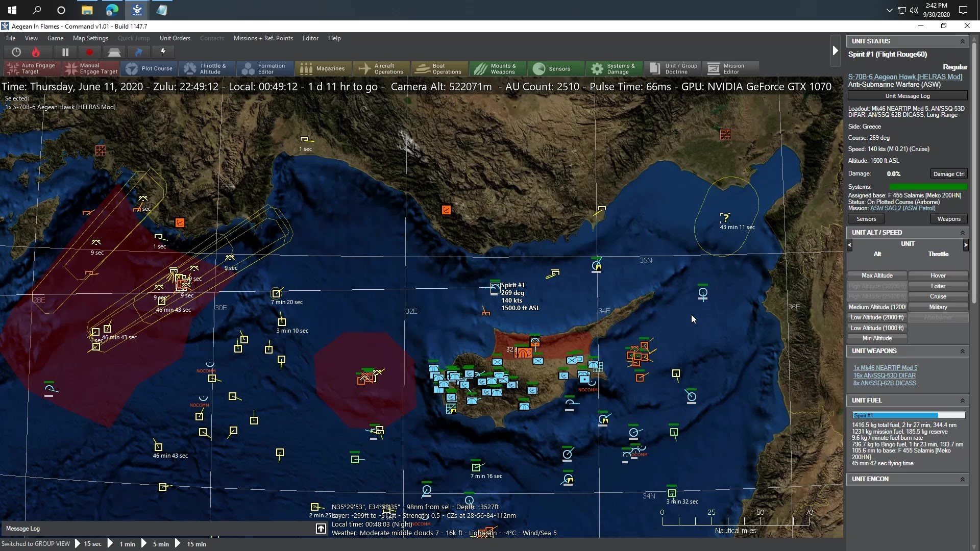Click the clock time-mode toolbar icon
Image resolution: width=980 pixels, height=551 pixels.
tap(16, 52)
